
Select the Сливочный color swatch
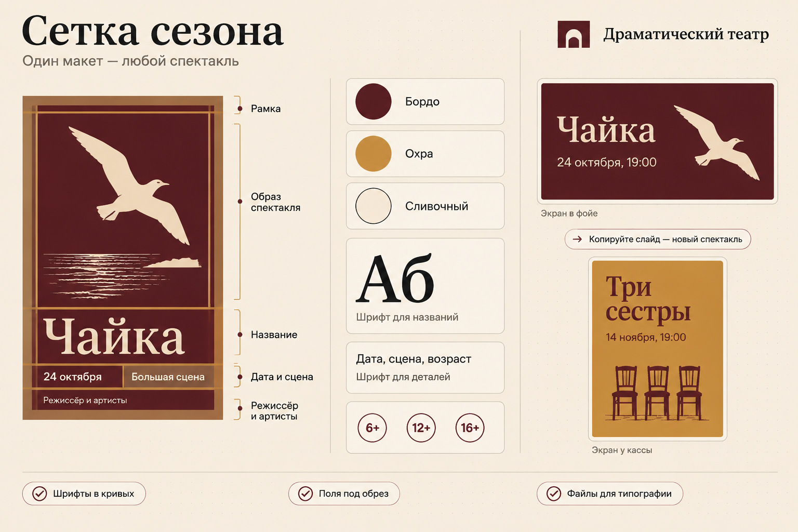(373, 206)
